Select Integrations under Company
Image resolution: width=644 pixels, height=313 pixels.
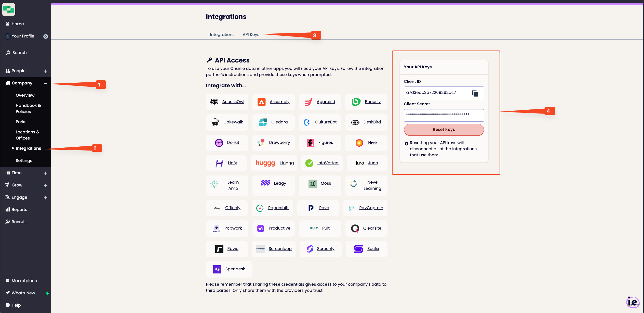(x=28, y=148)
